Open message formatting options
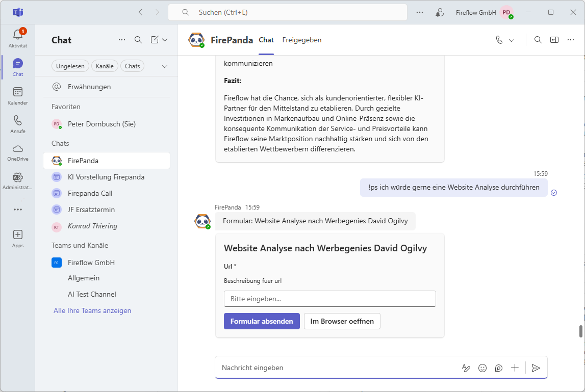 coord(466,368)
